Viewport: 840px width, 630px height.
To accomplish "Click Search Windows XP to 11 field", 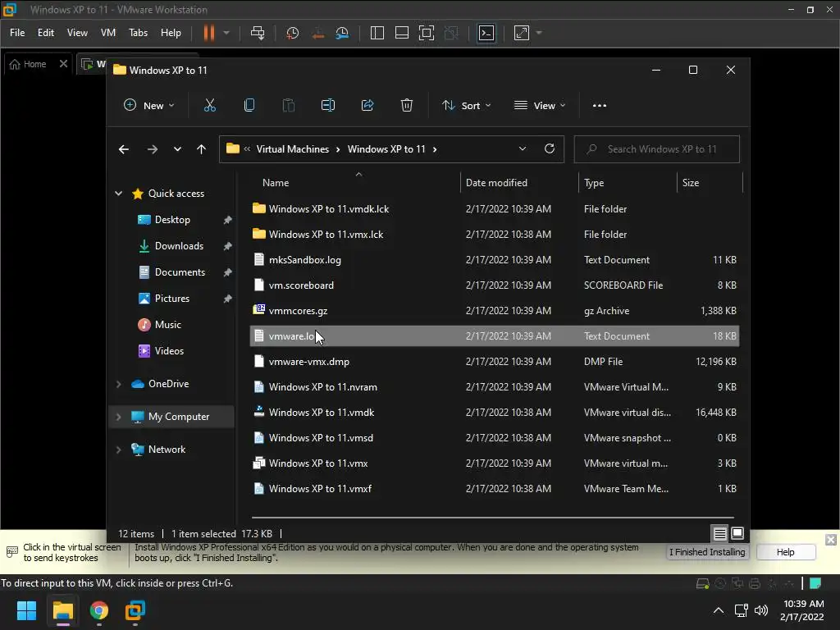I will [657, 149].
